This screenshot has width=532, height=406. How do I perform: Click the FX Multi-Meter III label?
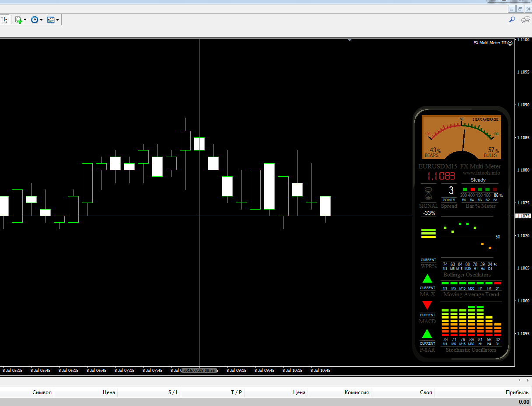[490, 43]
